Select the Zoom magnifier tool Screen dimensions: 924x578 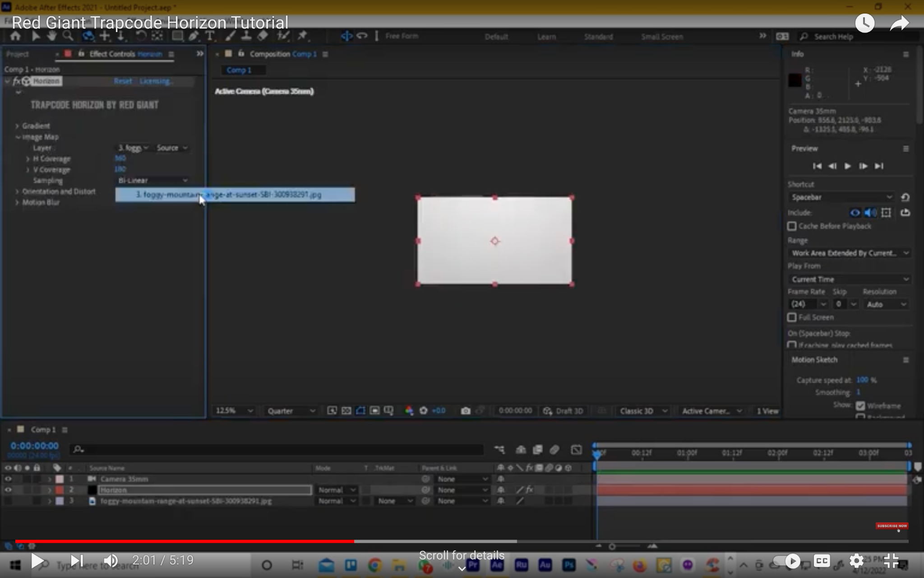68,36
